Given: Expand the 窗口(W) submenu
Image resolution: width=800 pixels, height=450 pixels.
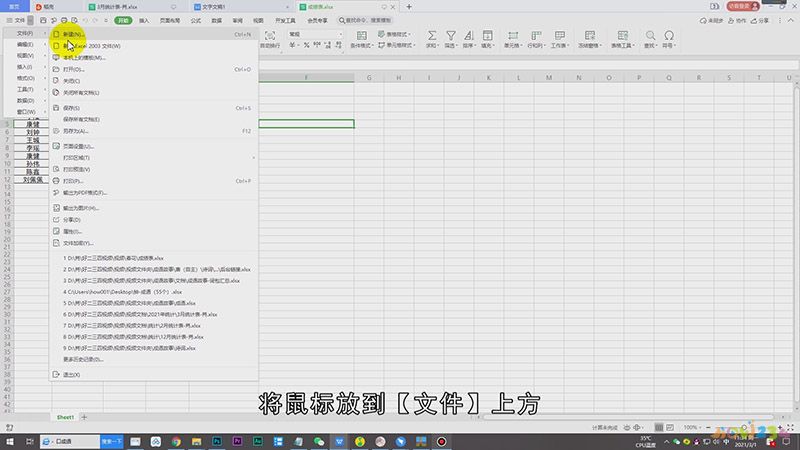Looking at the screenshot, I should (26, 112).
